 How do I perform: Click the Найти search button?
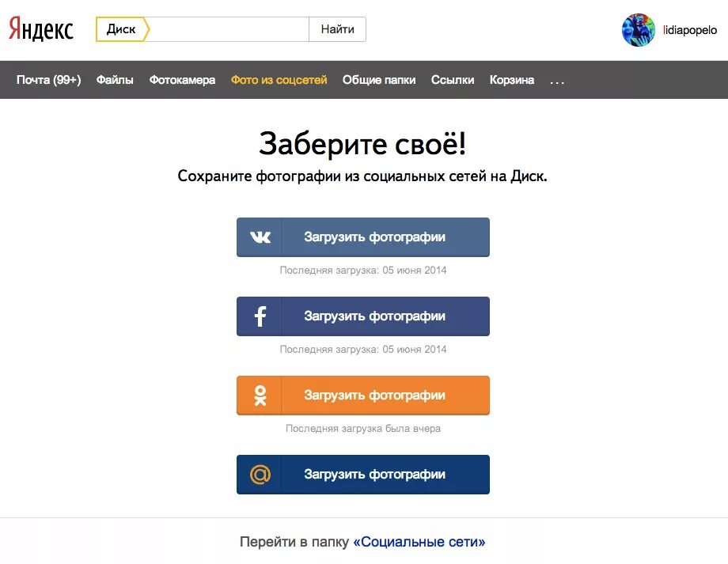point(338,29)
